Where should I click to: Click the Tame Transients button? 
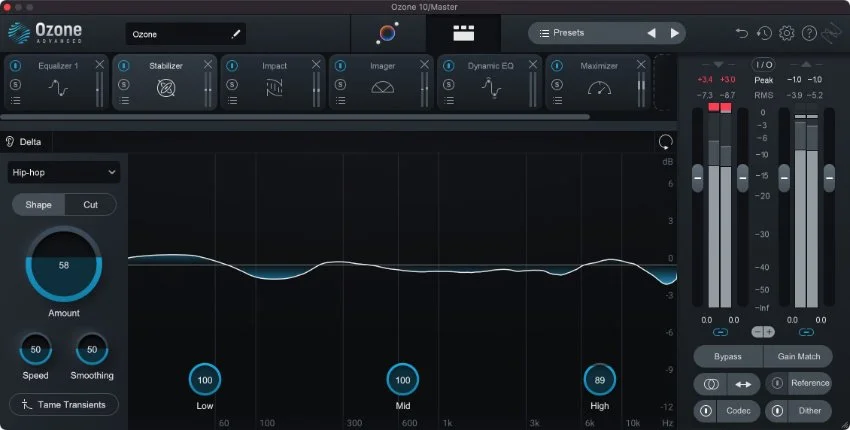(64, 405)
